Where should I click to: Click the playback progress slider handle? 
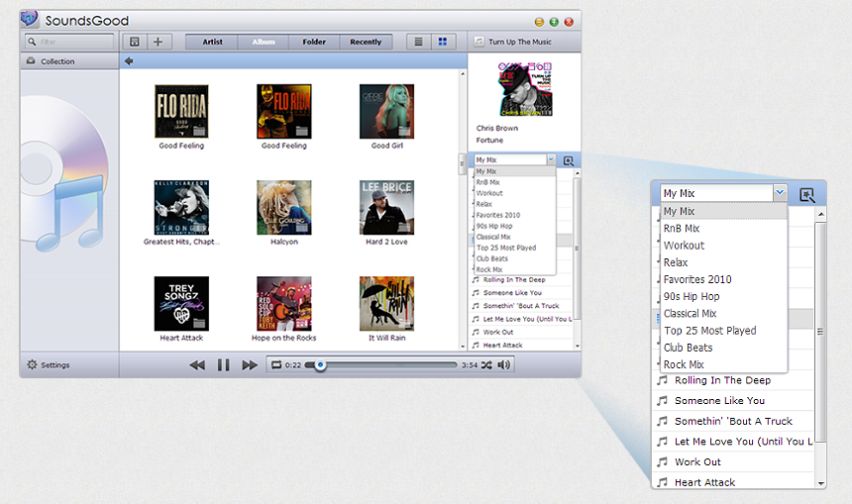(320, 365)
